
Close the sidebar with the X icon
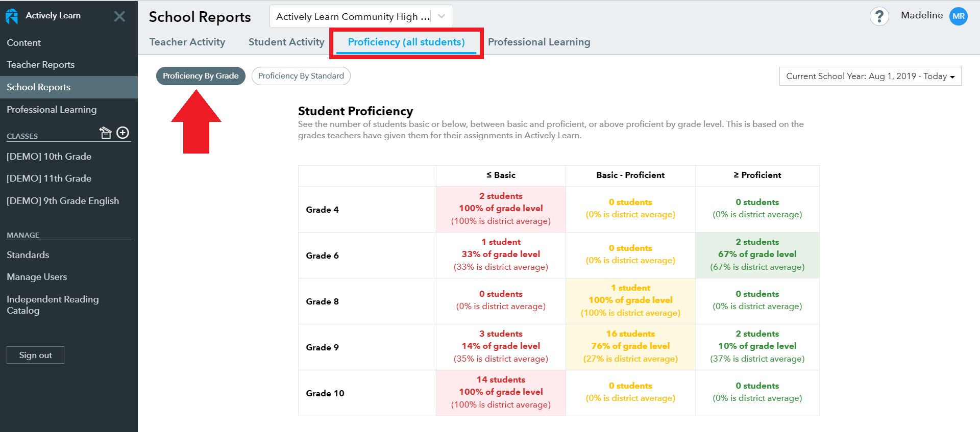click(119, 16)
